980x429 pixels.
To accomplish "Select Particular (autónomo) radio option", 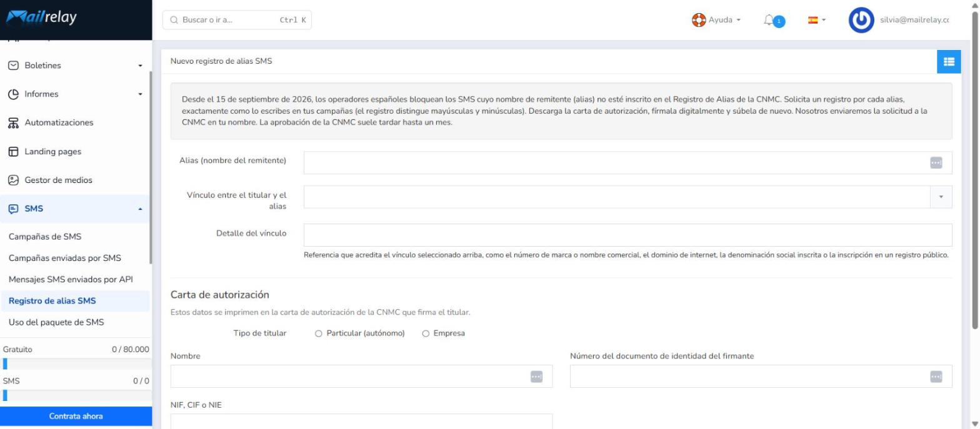I will click(319, 333).
